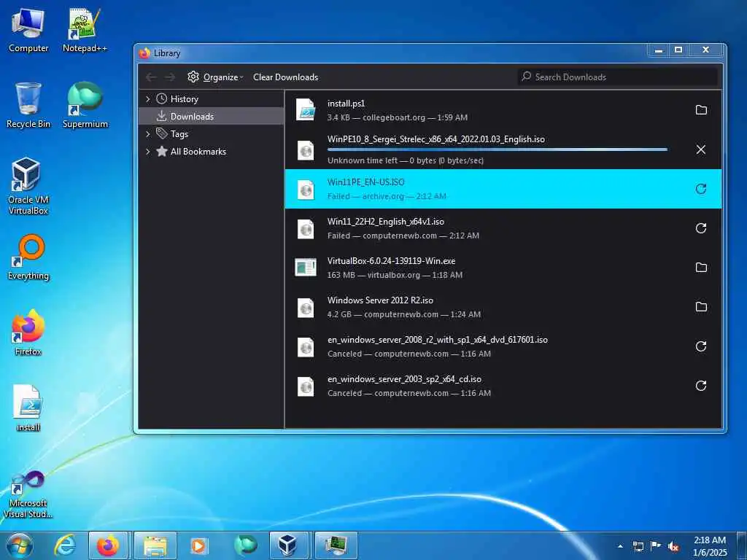Click the History clock icon
The image size is (747, 560).
pyautogui.click(x=161, y=98)
